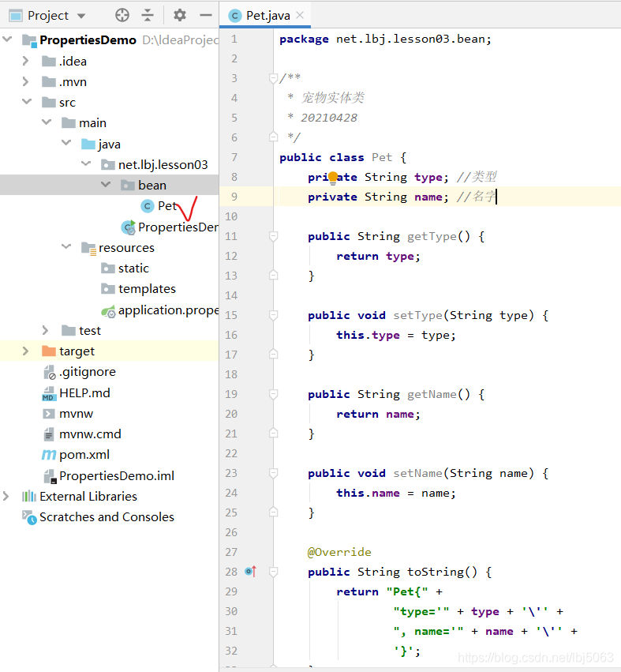Expand External Libraries node
621x672 pixels.
pos(6,496)
